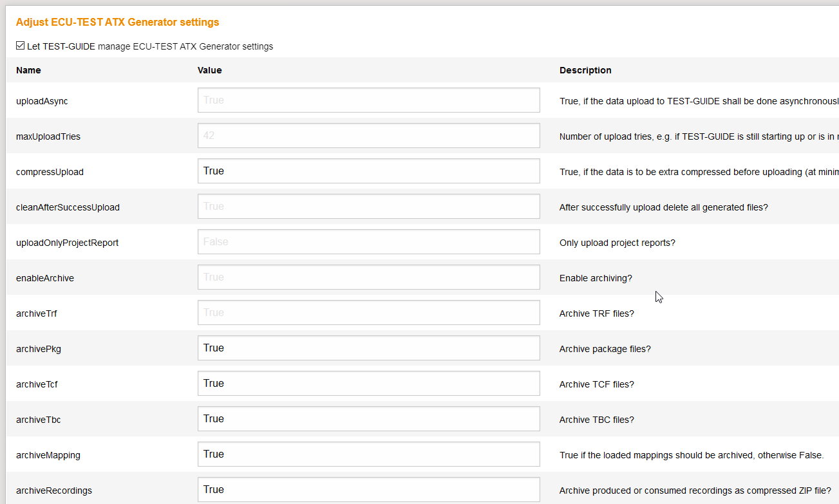Viewport: 839px width, 504px height.
Task: Toggle Let TEST-GUIDE manage settings checkbox
Action: point(21,46)
